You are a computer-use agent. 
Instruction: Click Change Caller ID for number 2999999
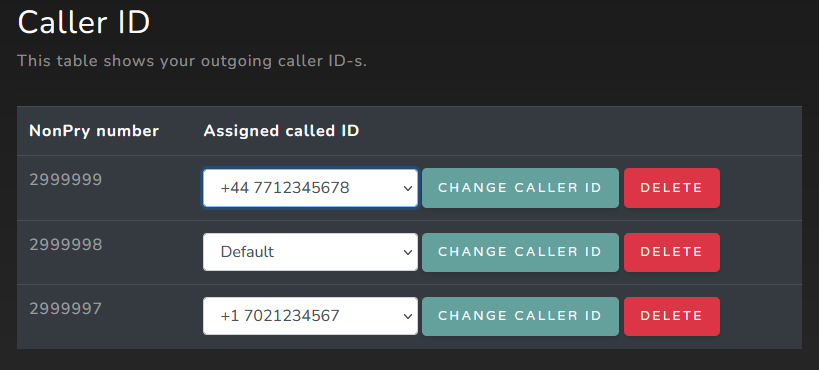coord(520,188)
